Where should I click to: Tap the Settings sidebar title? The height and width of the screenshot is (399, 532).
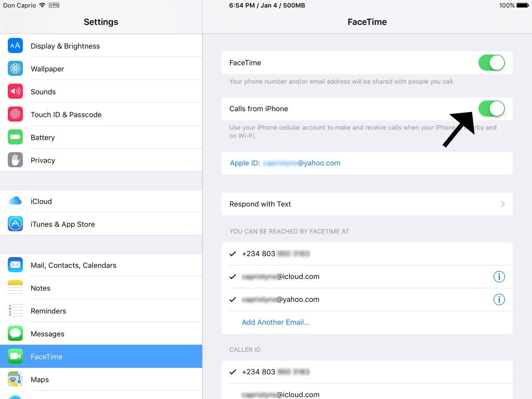pyautogui.click(x=101, y=22)
